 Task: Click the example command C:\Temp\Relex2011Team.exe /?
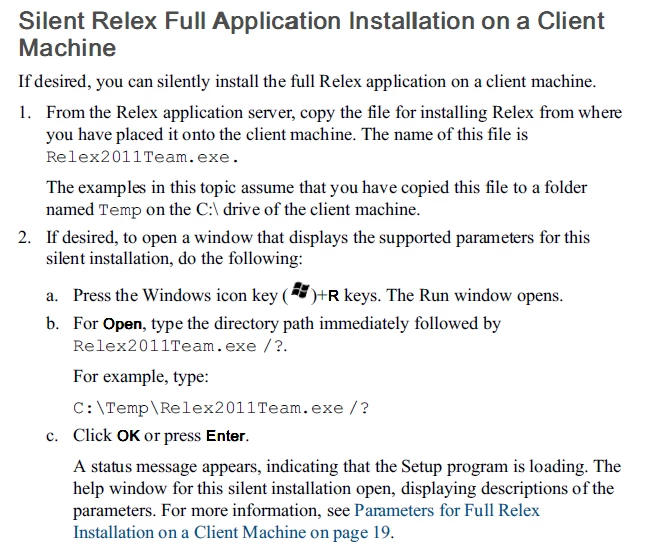click(x=221, y=408)
